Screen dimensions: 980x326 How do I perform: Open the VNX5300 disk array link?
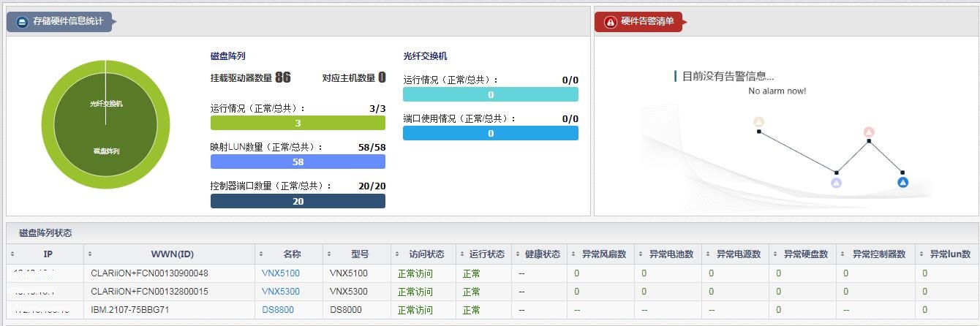[280, 292]
